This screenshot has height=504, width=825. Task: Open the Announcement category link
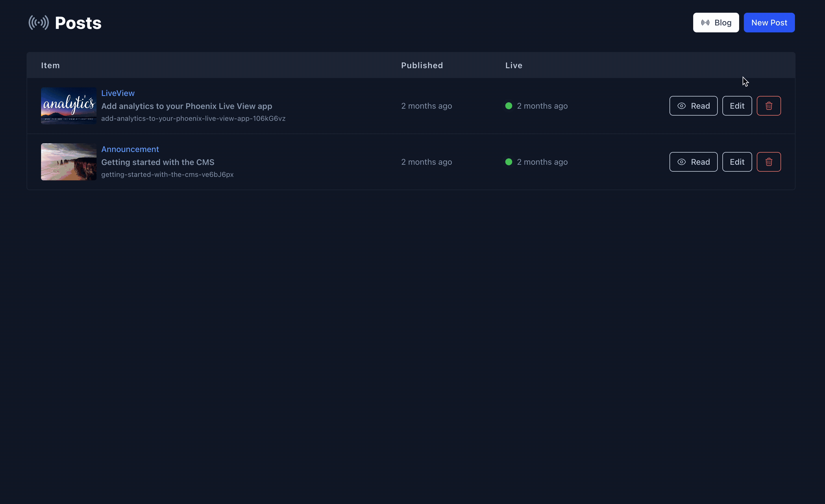130,149
